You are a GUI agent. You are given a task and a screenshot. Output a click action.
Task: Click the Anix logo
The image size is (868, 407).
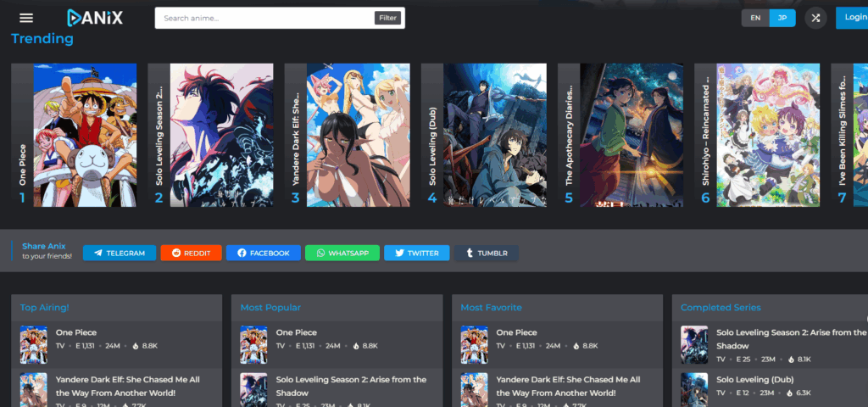point(94,18)
